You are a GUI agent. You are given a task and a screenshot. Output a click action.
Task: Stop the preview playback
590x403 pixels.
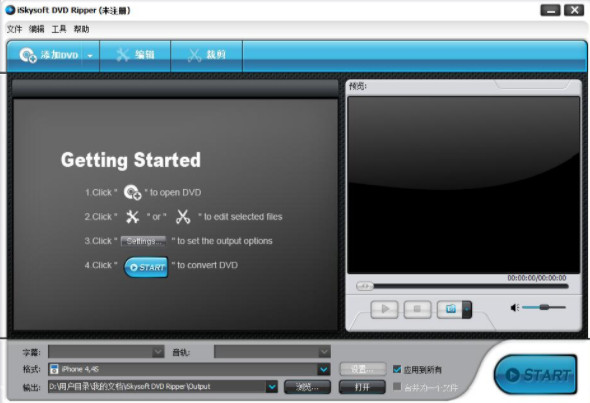[417, 309]
